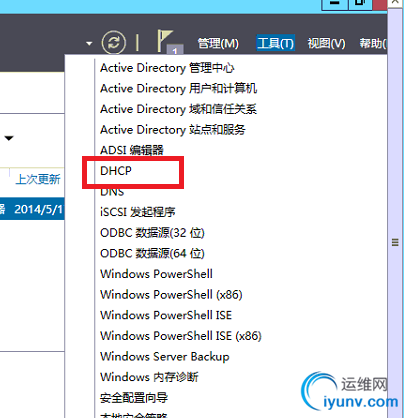
Task: Open the 视图(V) menu
Action: pos(326,43)
